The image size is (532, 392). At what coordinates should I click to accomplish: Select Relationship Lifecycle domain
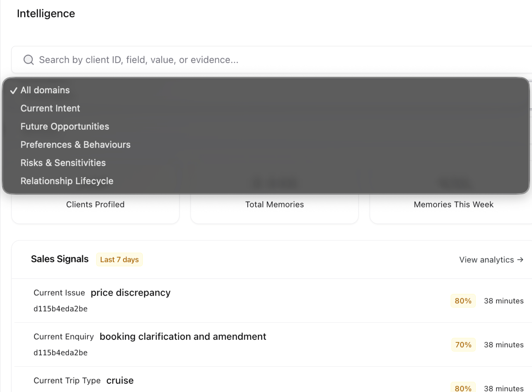266,181
